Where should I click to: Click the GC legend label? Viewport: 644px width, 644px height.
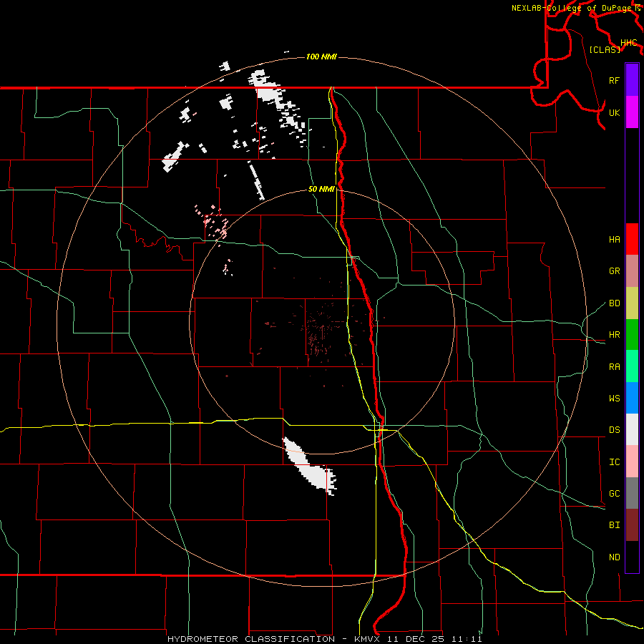(614, 494)
